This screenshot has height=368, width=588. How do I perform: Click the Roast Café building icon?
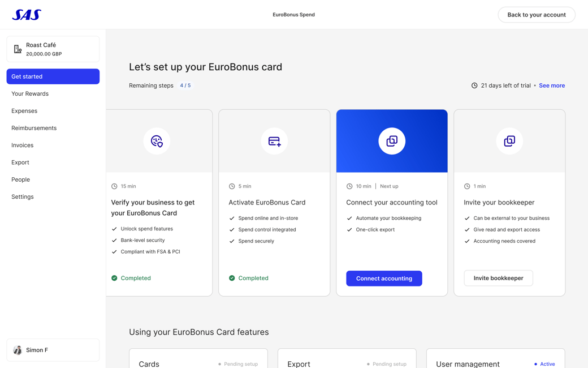click(x=18, y=49)
